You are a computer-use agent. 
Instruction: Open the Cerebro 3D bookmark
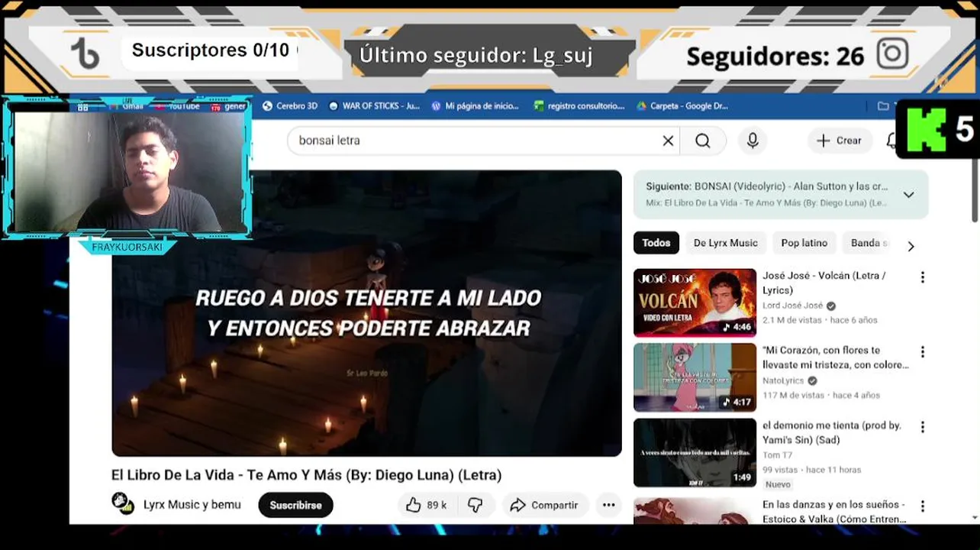(x=289, y=106)
